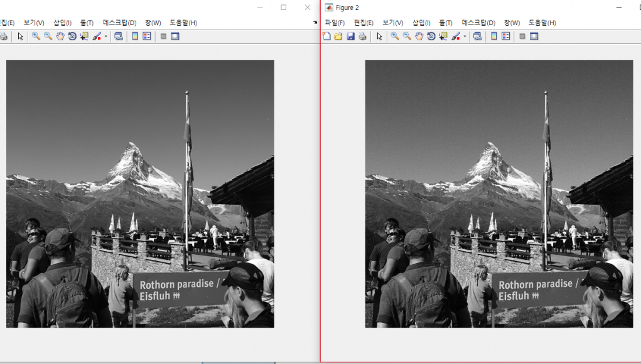
Task: Open 창(W) menu in Figure 2
Action: pyautogui.click(x=512, y=23)
